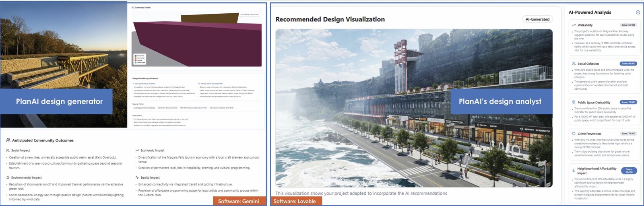Click the AI-Generated badge

(x=537, y=19)
